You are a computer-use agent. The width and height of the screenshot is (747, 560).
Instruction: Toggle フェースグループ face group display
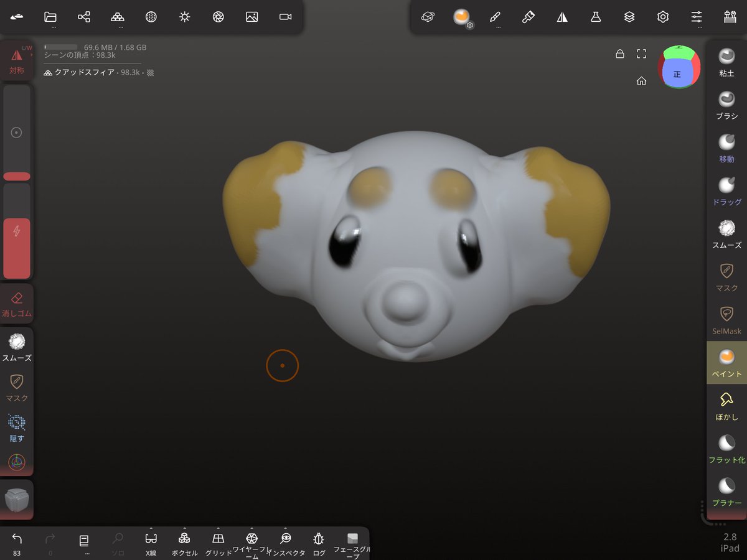[x=352, y=545]
